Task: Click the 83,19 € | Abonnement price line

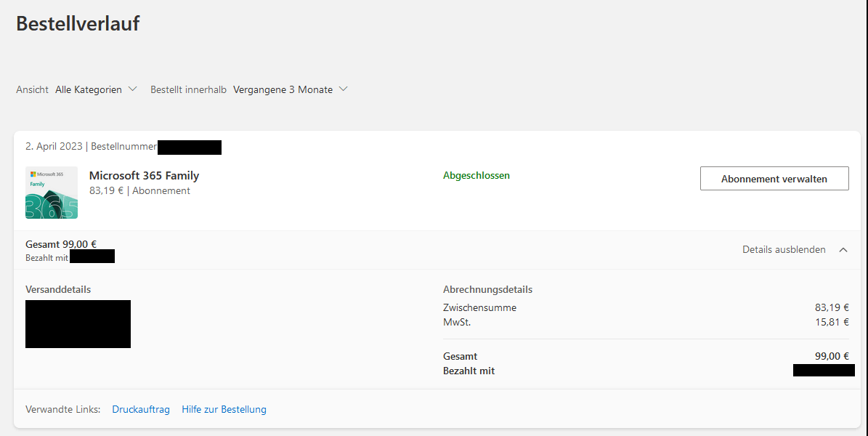Action: click(139, 190)
